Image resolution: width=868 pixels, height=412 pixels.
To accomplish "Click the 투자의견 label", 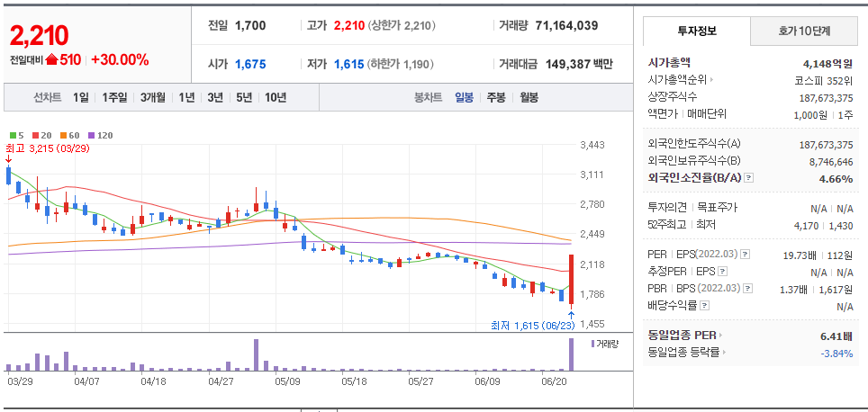I will tap(667, 208).
